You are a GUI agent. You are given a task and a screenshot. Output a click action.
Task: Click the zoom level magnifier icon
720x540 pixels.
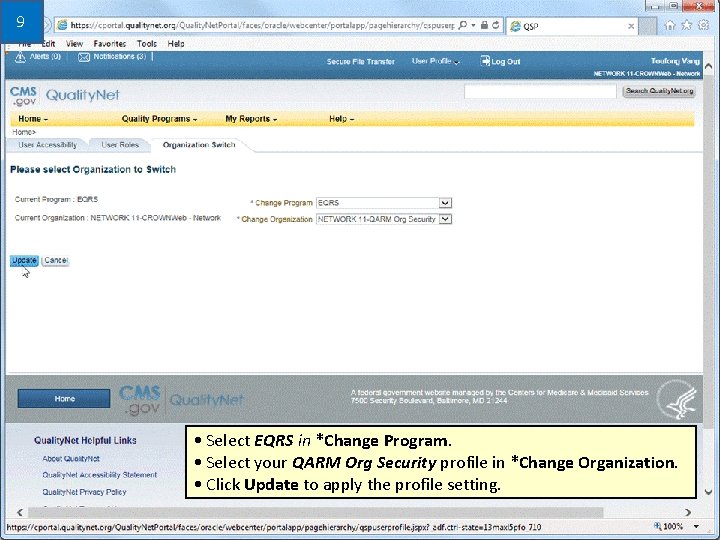point(657,526)
